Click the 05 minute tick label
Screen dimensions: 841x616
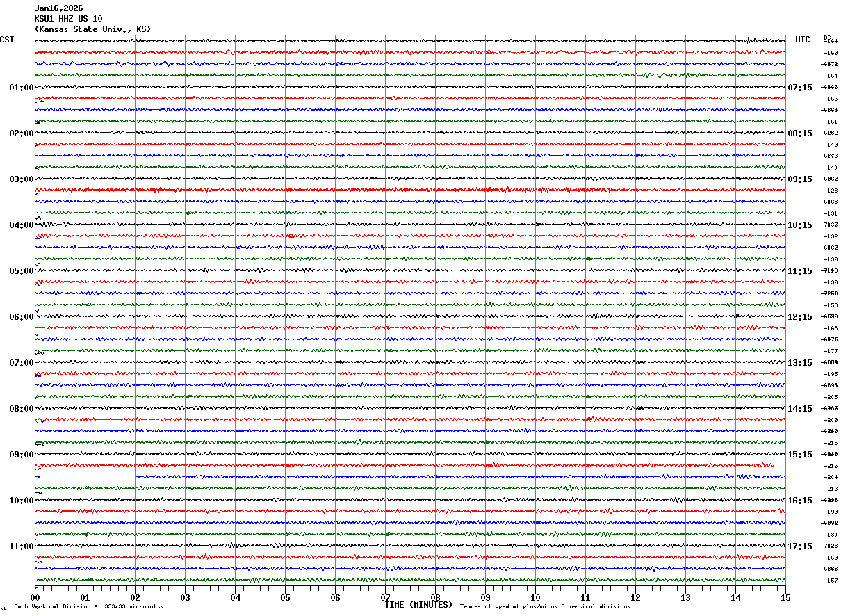click(x=285, y=597)
